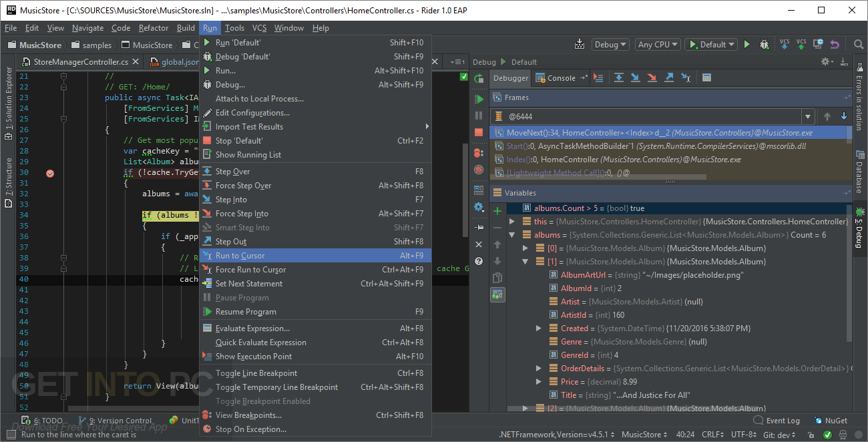
Task: Click the purple Revert arrow icon
Action: (x=834, y=45)
